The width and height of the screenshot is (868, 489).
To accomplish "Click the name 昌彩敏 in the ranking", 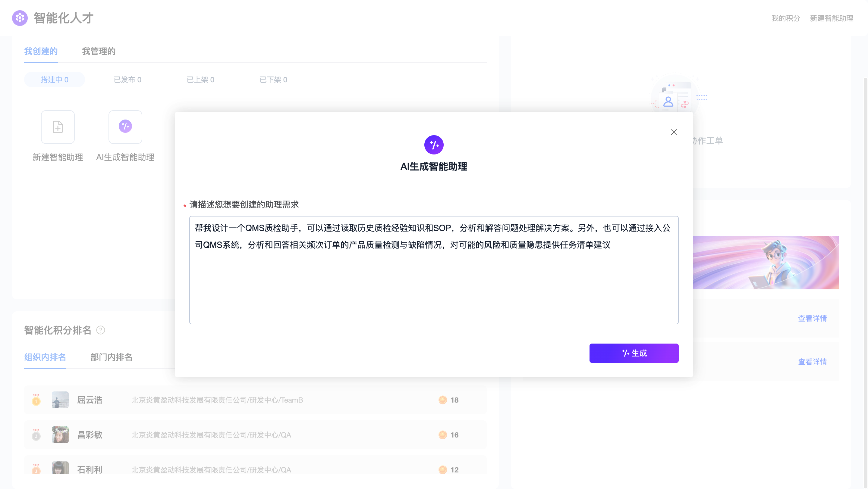I will click(x=90, y=435).
